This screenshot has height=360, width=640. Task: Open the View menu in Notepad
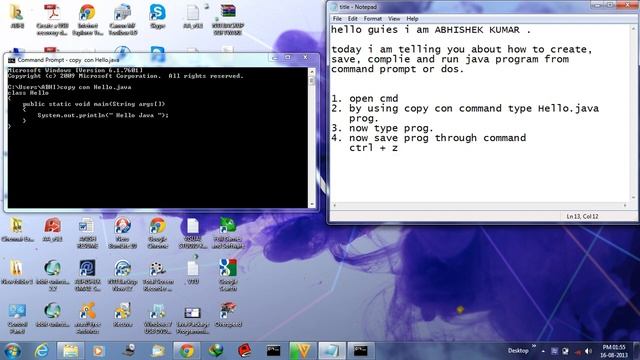(394, 19)
